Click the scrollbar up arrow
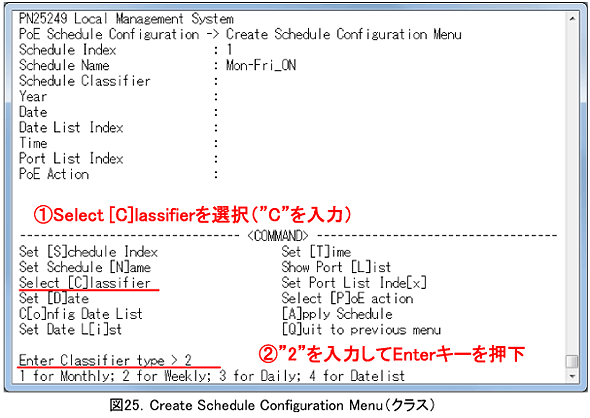 click(x=572, y=18)
